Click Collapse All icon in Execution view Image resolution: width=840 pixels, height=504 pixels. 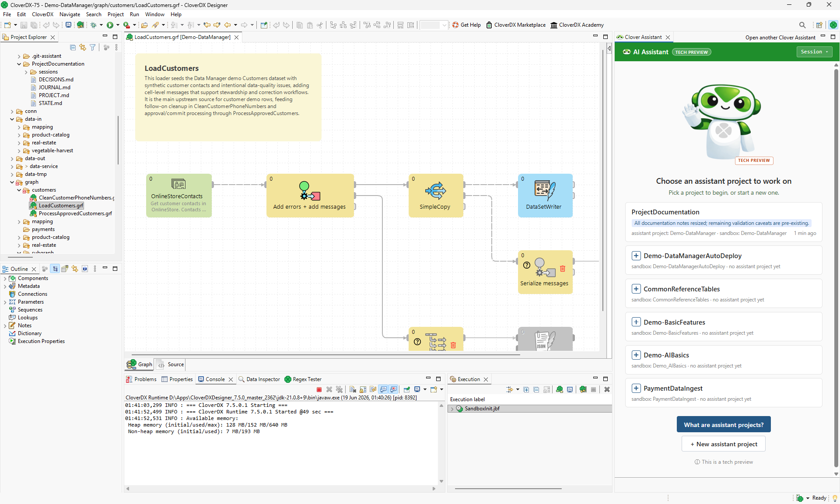click(536, 389)
